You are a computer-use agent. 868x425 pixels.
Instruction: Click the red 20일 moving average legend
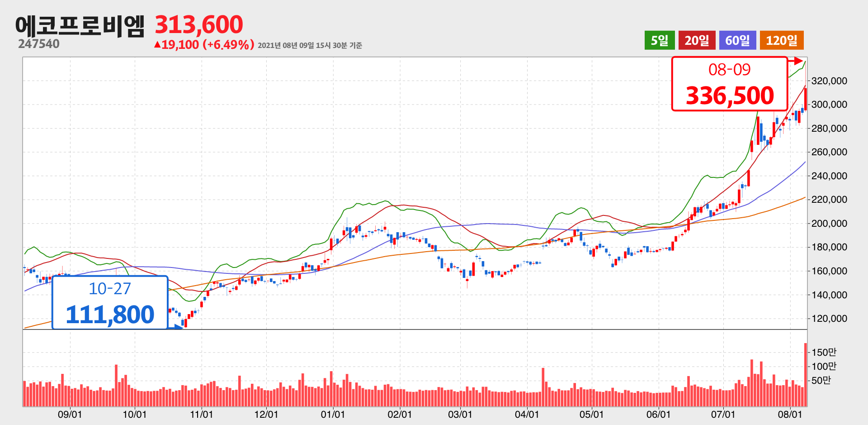[x=697, y=40]
